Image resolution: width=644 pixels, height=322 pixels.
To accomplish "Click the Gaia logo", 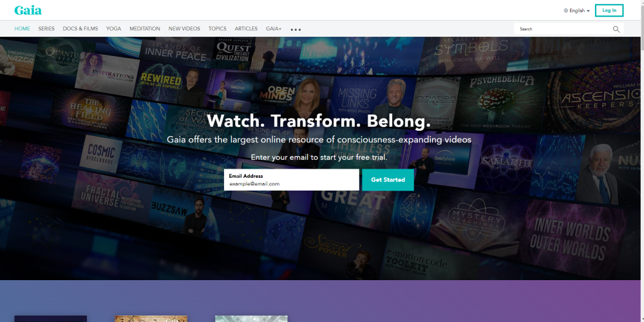I will (x=28, y=10).
